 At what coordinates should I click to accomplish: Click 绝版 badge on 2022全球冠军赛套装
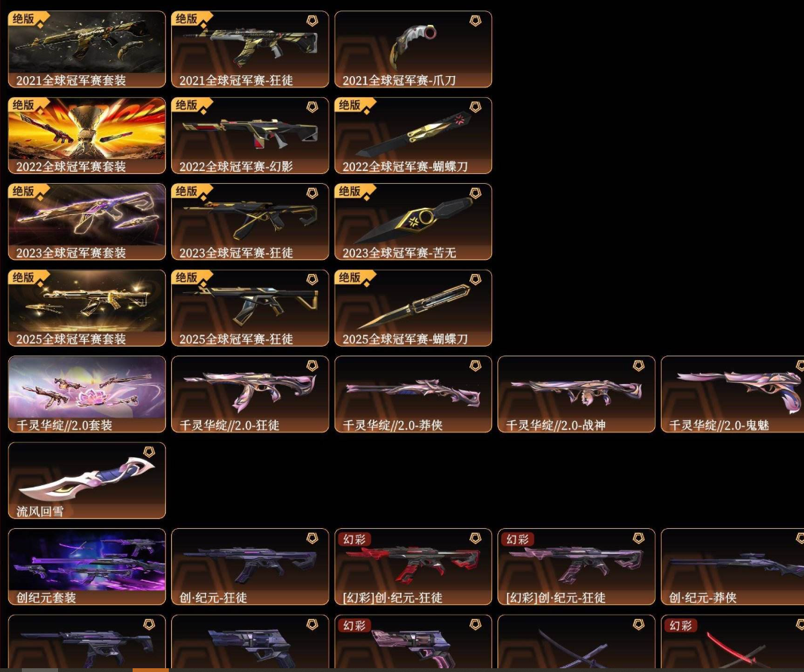coord(23,105)
